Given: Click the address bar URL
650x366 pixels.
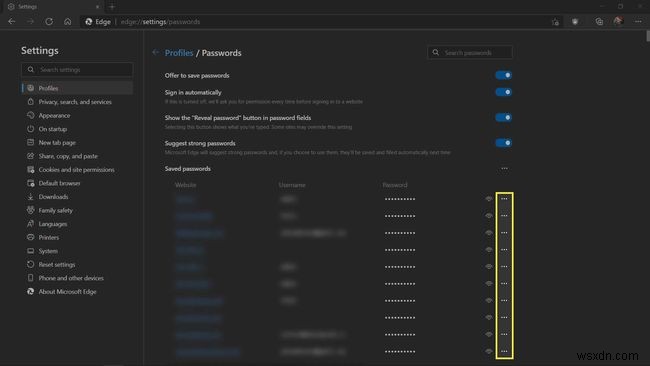Looking at the screenshot, I should [x=160, y=22].
